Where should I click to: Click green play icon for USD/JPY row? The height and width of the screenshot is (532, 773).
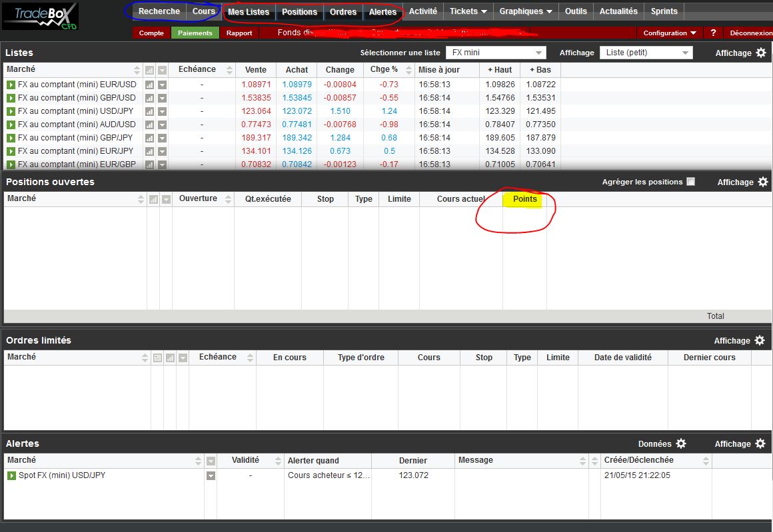point(11,111)
